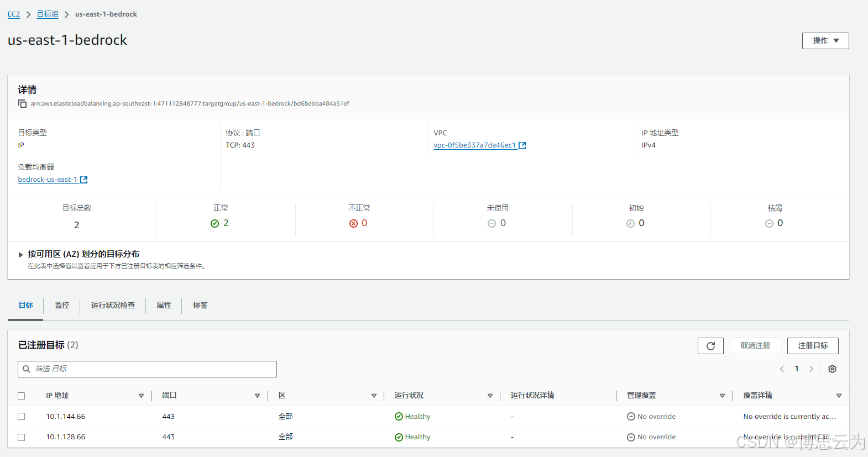The width and height of the screenshot is (868, 457).
Task: Sort by 覆盖详情 column arrow
Action: [x=839, y=396]
